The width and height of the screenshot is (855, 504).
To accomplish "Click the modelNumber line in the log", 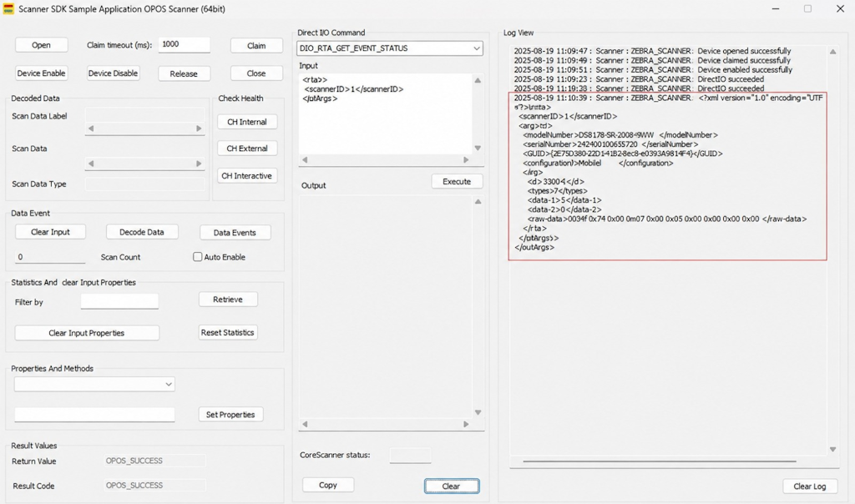I will point(620,134).
